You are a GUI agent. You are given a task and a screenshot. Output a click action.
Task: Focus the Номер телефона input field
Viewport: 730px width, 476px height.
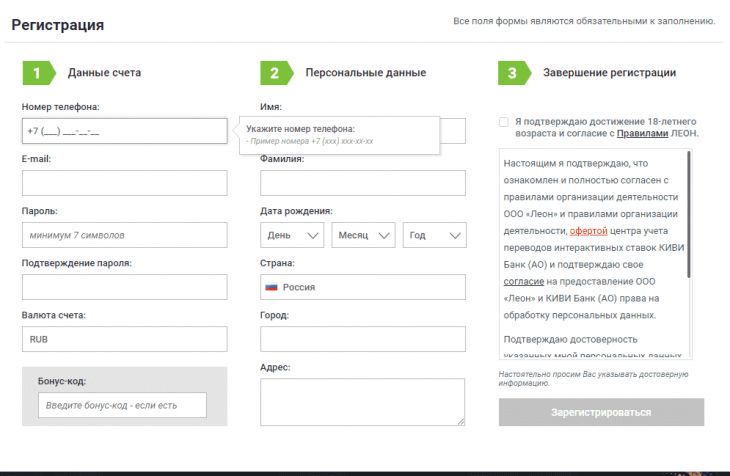[x=124, y=131]
